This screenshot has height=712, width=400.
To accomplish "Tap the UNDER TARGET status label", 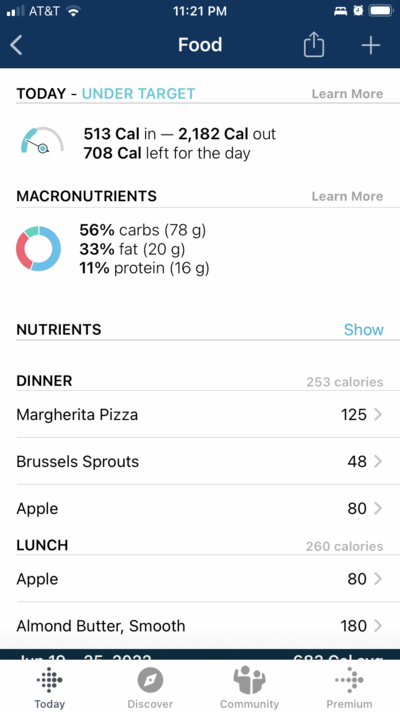I will pos(138,94).
